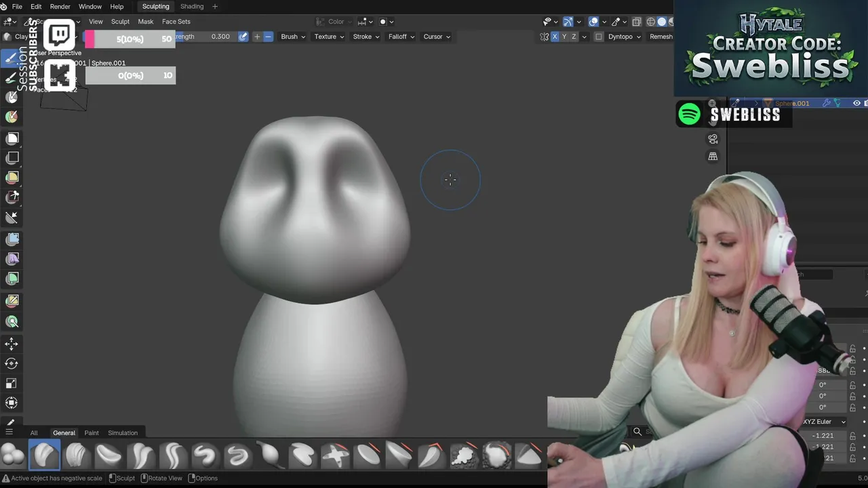
Task: Open the File menu
Action: coord(17,7)
